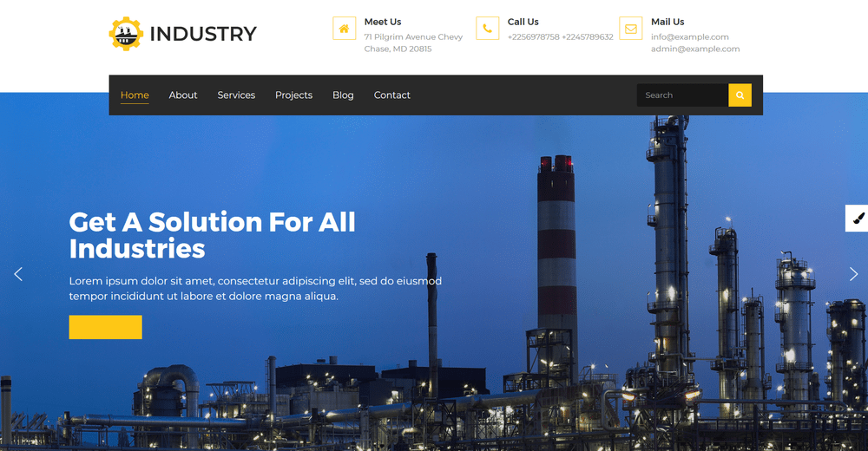Click the home icon beside Meet Us
868x451 pixels.
point(344,29)
